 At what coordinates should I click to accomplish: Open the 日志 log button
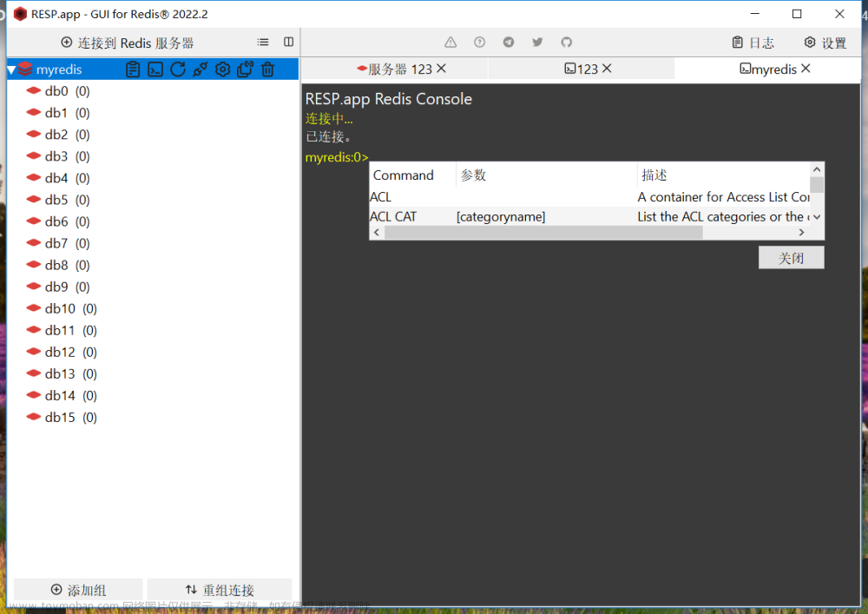pos(753,43)
